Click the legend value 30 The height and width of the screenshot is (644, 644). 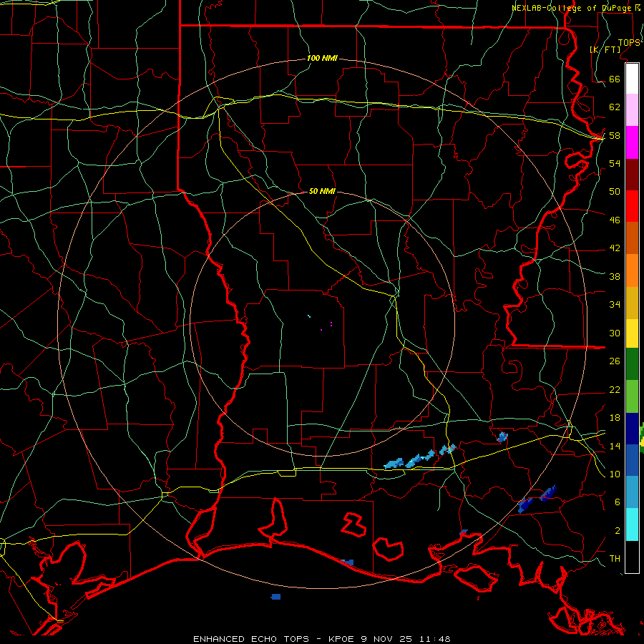615,333
